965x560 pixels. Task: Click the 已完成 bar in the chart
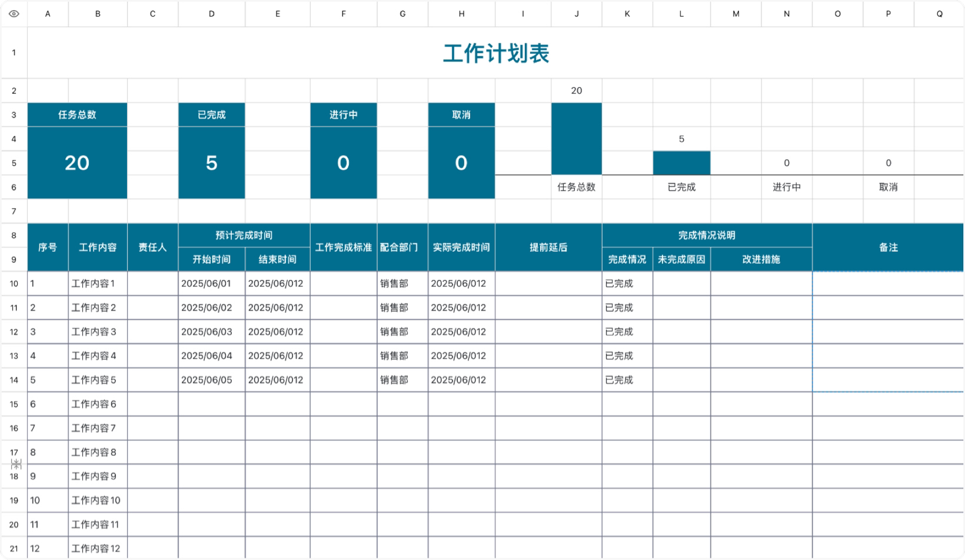pos(681,163)
